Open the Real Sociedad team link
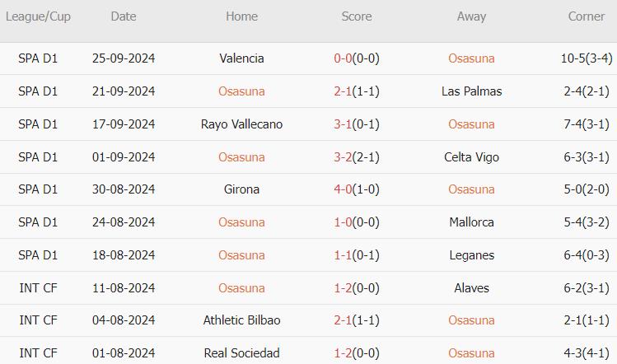 (x=241, y=353)
